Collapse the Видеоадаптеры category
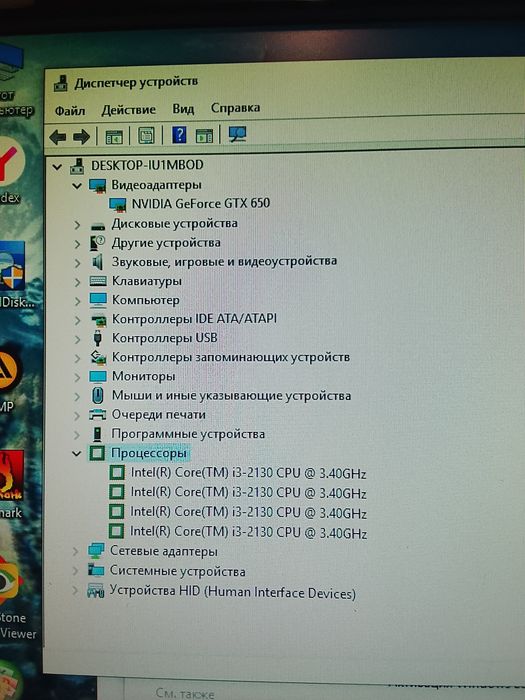 [x=77, y=186]
